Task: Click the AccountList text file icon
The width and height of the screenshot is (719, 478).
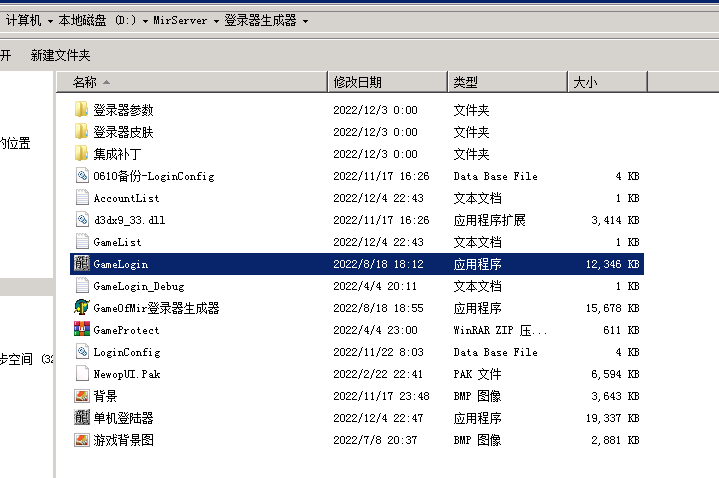Action: 82,198
